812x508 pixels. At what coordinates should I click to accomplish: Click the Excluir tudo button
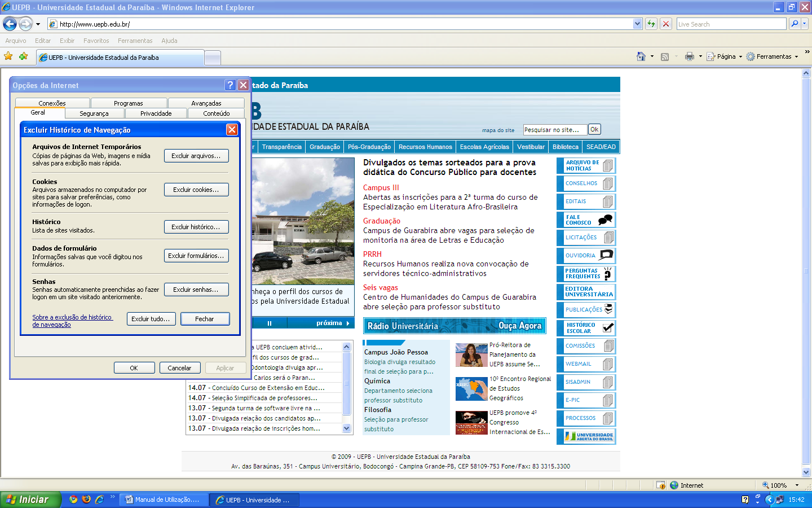pos(151,319)
